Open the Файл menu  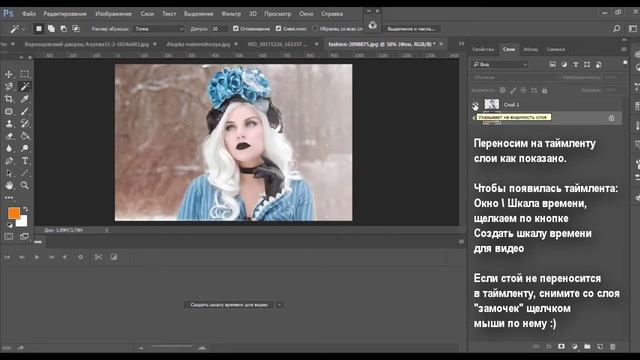[x=29, y=14]
